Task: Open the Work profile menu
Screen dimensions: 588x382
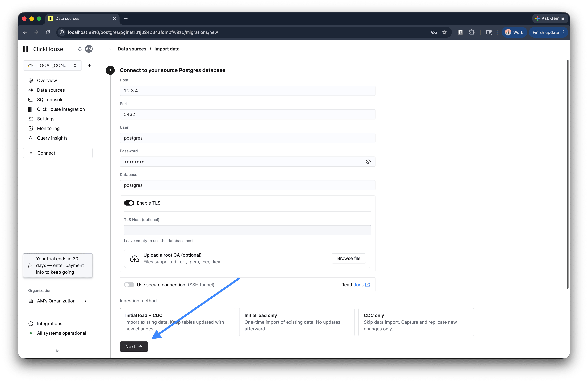Action: [x=514, y=32]
